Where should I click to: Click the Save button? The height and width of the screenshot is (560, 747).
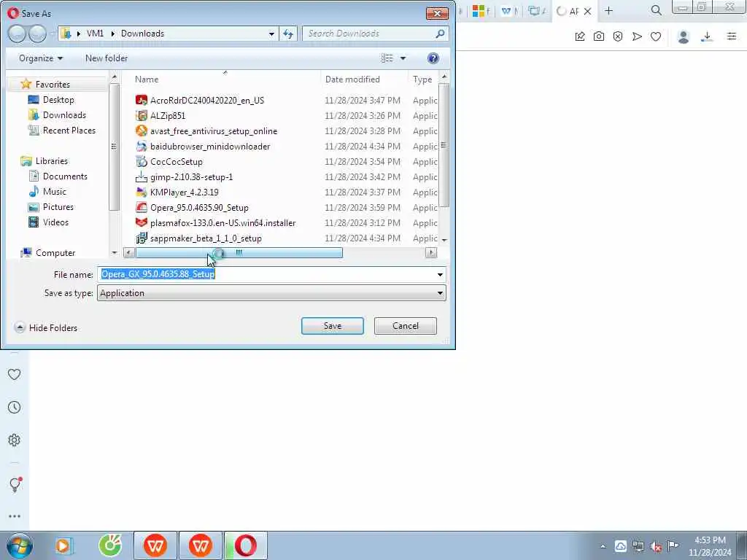332,326
